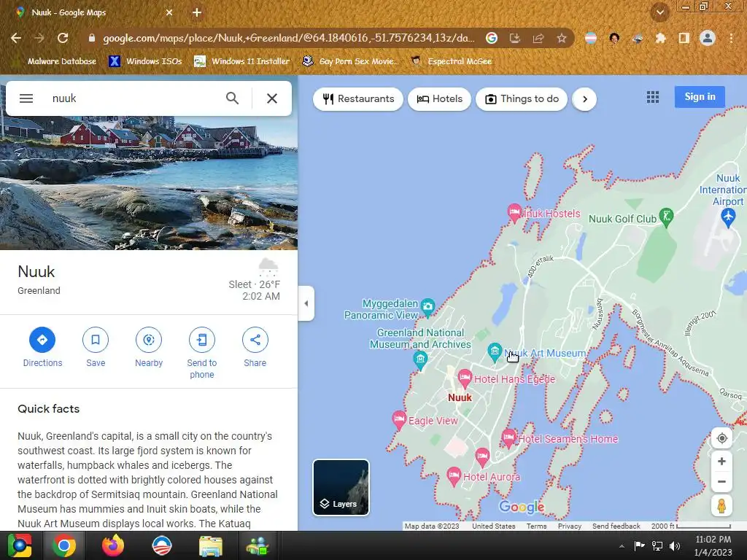
Task: Clear the nuuk search with the X
Action: pyautogui.click(x=272, y=98)
